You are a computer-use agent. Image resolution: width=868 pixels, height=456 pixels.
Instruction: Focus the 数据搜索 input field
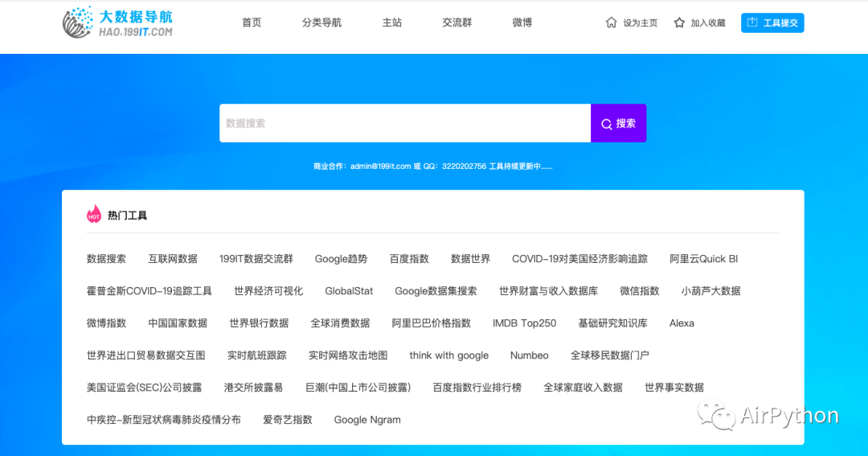(405, 123)
